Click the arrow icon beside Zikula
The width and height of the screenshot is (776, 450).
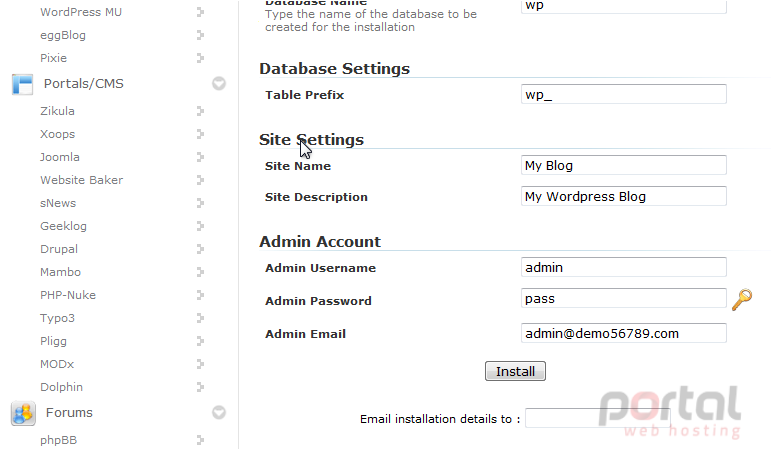(200, 111)
